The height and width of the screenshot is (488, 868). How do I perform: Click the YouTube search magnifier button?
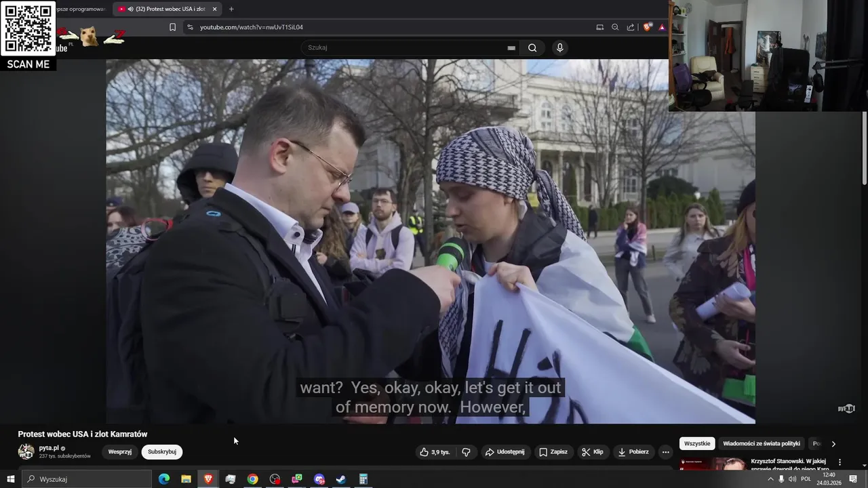(x=532, y=47)
